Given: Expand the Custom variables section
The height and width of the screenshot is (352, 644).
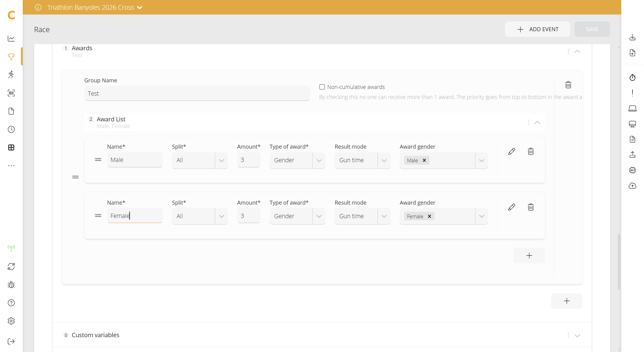Looking at the screenshot, I should (577, 335).
